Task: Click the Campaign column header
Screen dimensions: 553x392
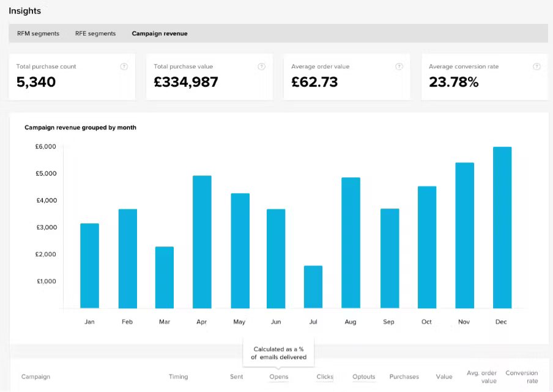Action: (x=35, y=377)
